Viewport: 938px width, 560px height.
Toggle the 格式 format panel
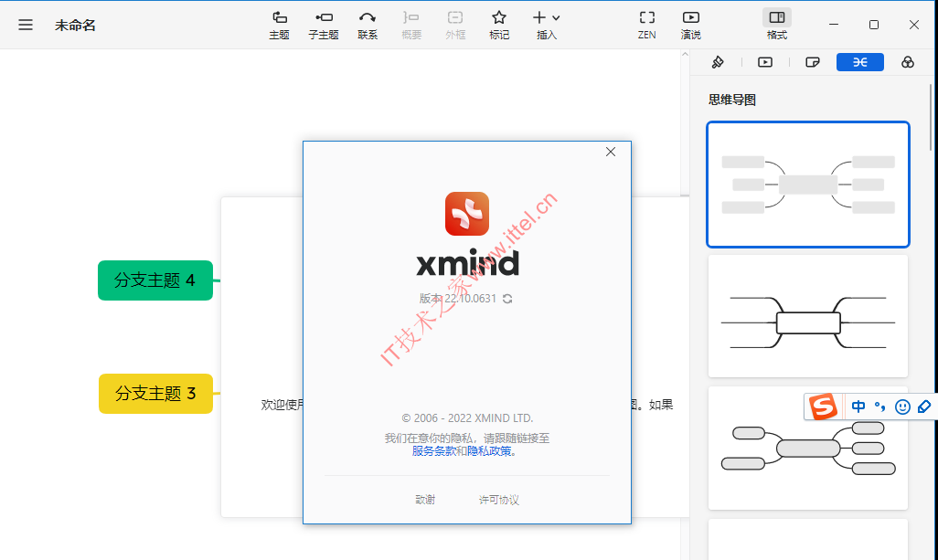[777, 25]
